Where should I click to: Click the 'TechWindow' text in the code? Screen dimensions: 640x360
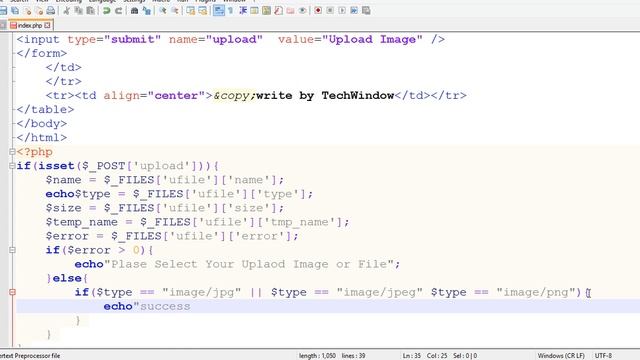coord(358,96)
